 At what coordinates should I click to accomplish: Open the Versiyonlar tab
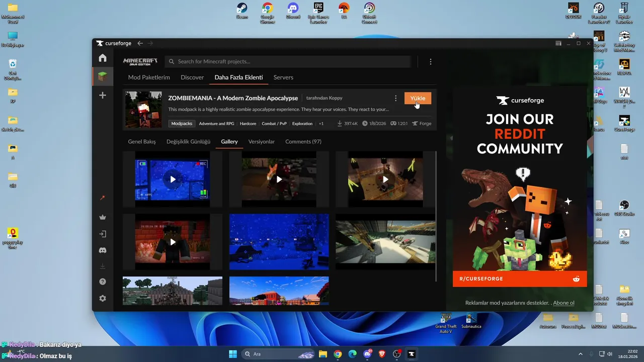(x=262, y=142)
